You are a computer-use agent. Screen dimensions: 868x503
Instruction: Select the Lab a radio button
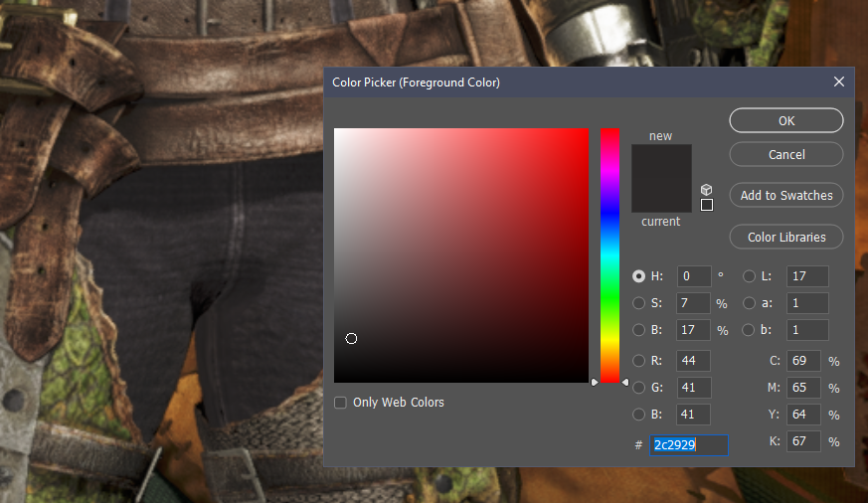(x=749, y=302)
